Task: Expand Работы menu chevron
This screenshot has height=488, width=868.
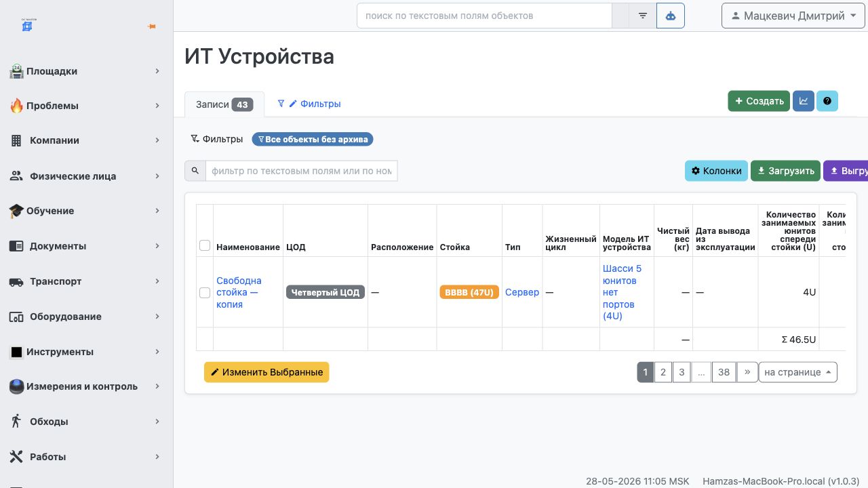Action: 157,456
